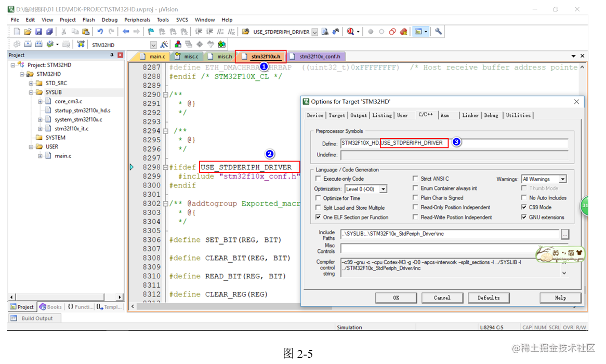
Task: Click the Download (LOAD) to flash icon
Action: pyautogui.click(x=81, y=44)
